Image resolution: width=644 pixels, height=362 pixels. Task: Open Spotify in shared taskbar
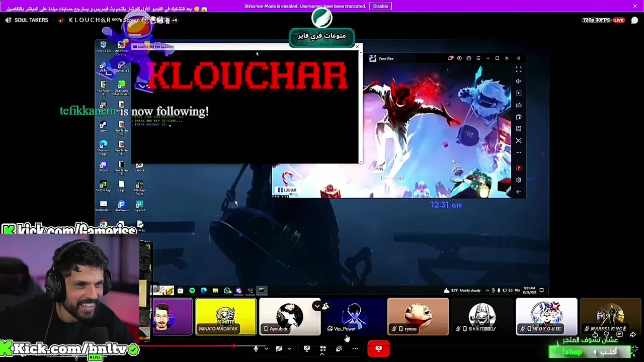click(x=192, y=291)
